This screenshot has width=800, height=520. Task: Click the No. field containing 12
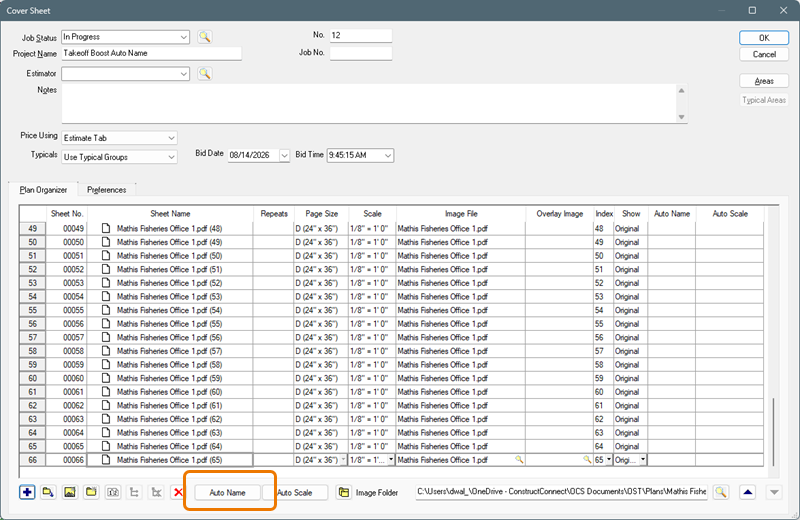[x=361, y=36]
